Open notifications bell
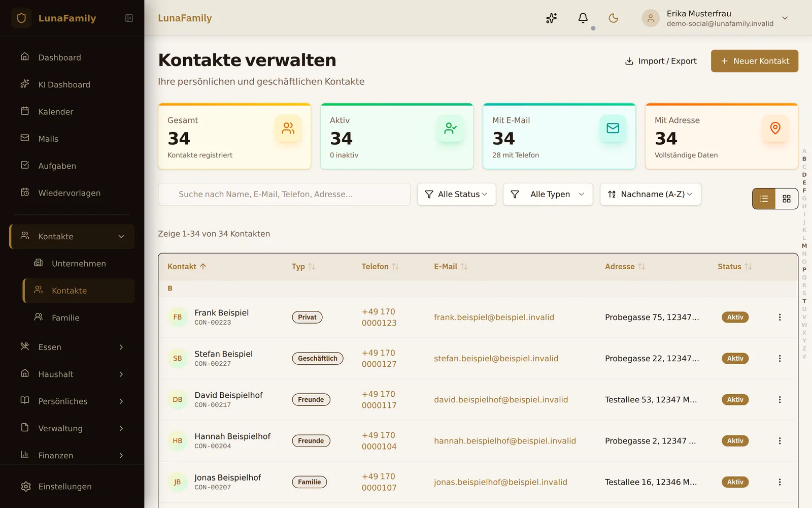 [583, 18]
